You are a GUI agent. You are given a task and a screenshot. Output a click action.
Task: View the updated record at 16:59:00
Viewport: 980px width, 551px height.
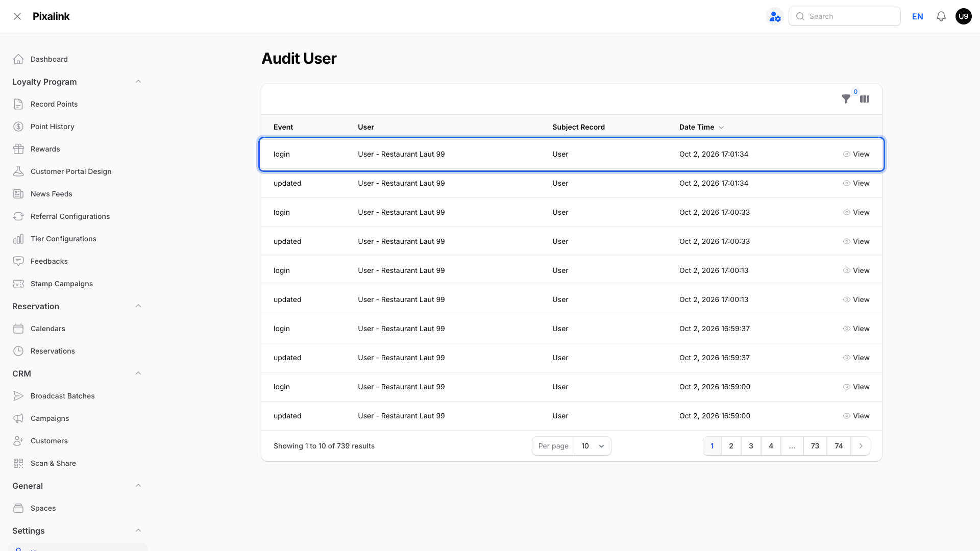coord(856,416)
